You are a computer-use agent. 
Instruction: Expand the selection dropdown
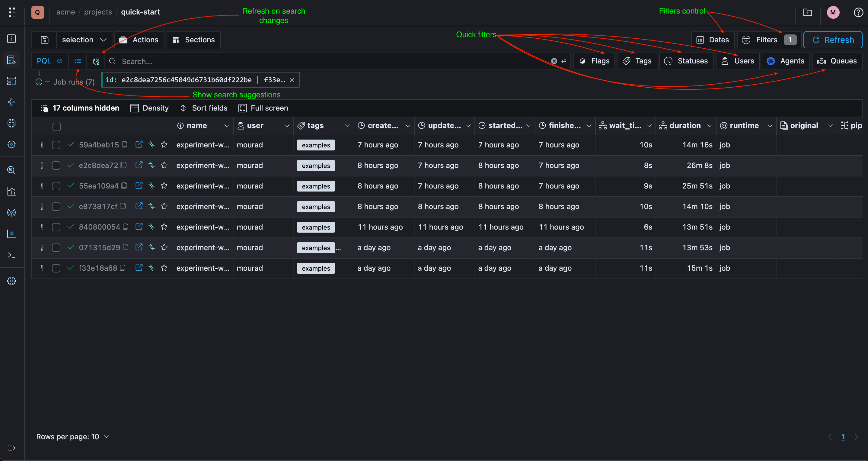coord(84,40)
